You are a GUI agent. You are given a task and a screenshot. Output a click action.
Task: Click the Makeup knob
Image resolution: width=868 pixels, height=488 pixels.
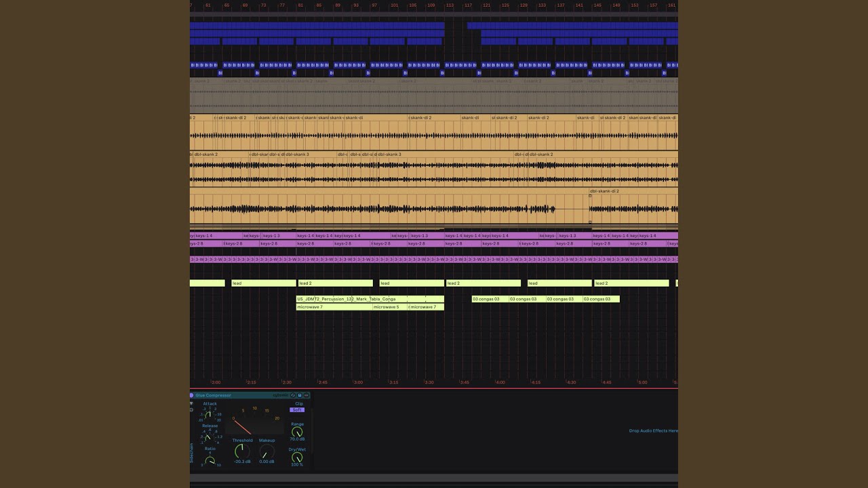click(x=267, y=451)
